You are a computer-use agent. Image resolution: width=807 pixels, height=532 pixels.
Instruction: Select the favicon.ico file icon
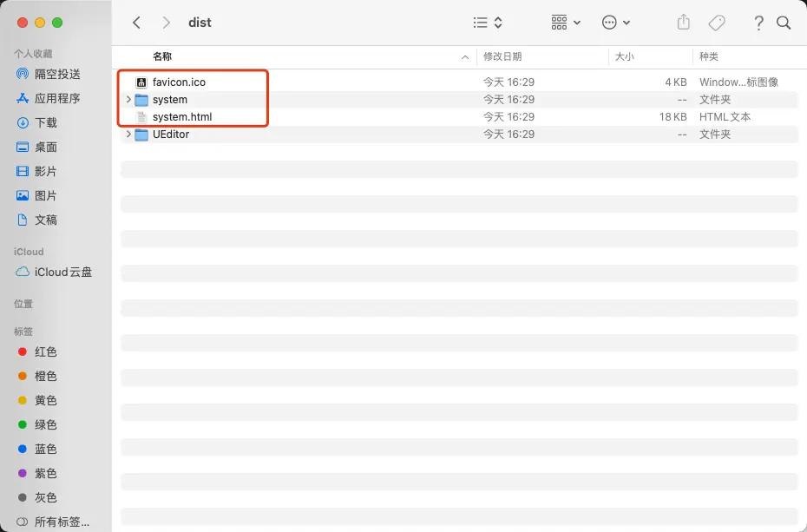141,82
